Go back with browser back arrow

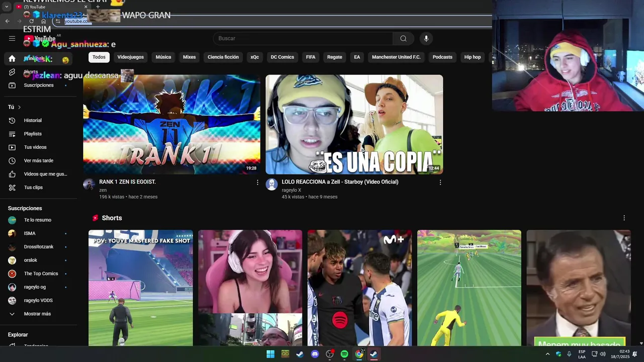pyautogui.click(x=7, y=21)
